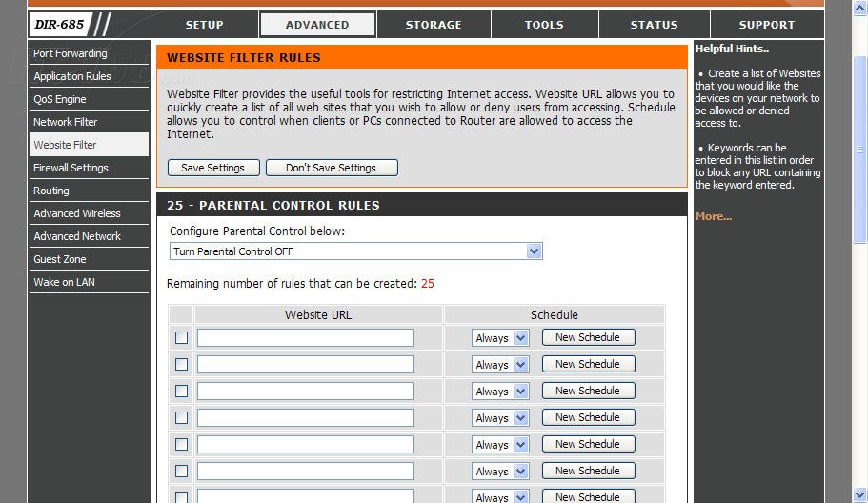Go to the STATUS tab

pyautogui.click(x=654, y=25)
